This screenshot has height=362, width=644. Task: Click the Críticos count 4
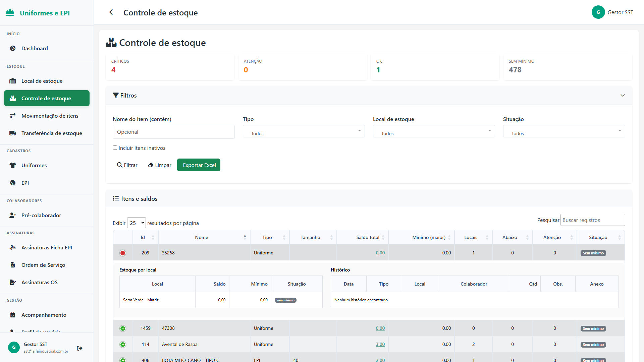coord(113,70)
